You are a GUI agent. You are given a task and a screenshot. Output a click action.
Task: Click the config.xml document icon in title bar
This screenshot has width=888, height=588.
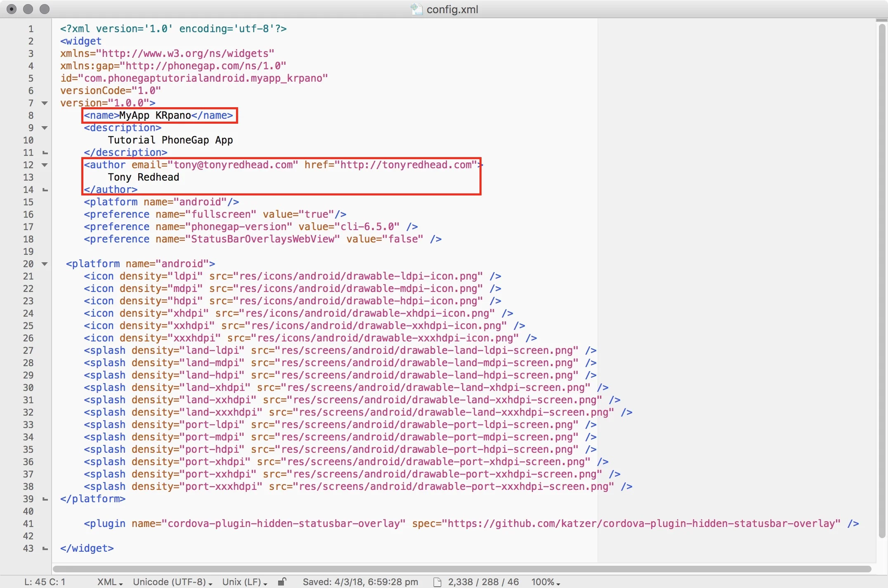pyautogui.click(x=417, y=9)
